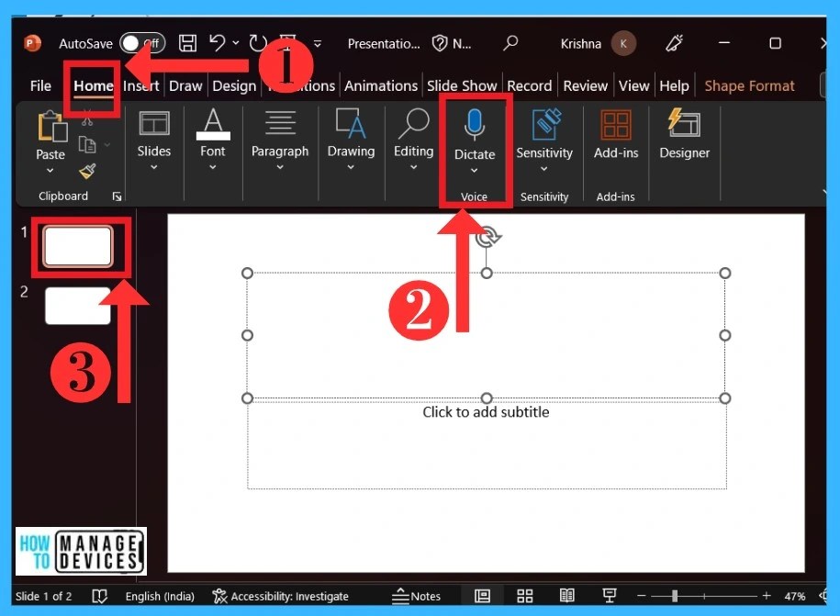Click Accessibility: Investigate in the status bar
Viewport: 840px width, 616px height.
281,596
